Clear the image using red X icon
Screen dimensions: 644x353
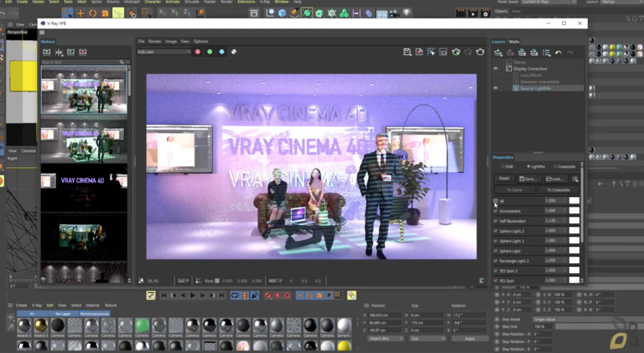419,52
